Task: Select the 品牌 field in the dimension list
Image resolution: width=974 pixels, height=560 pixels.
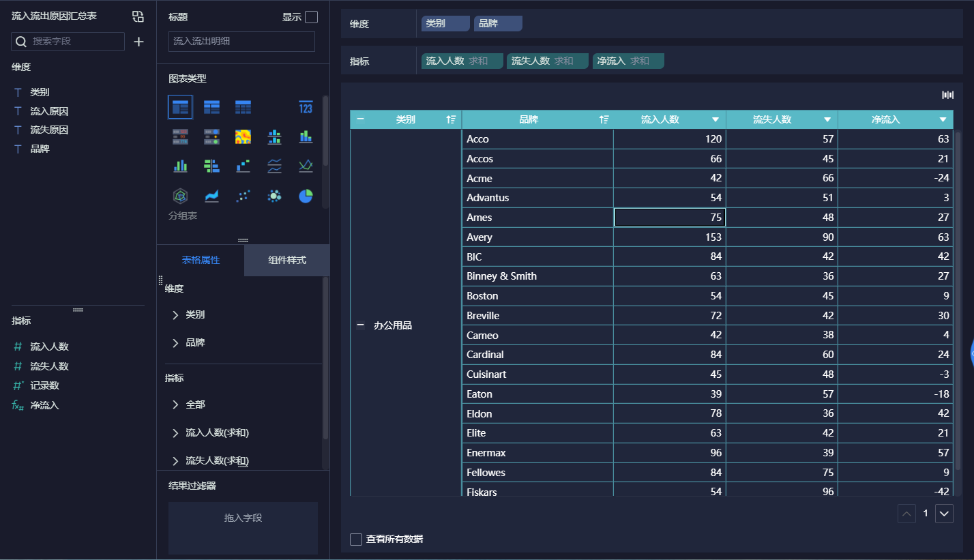Action: tap(40, 149)
